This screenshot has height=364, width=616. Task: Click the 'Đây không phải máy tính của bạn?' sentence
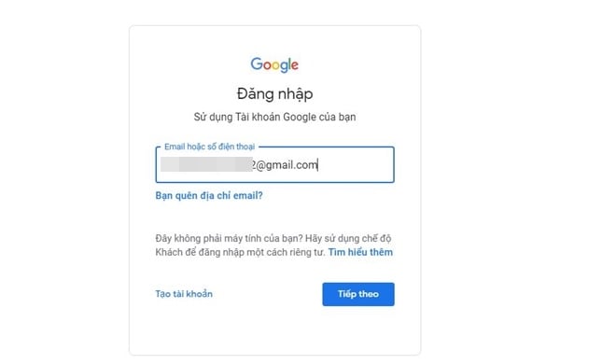tap(229, 238)
